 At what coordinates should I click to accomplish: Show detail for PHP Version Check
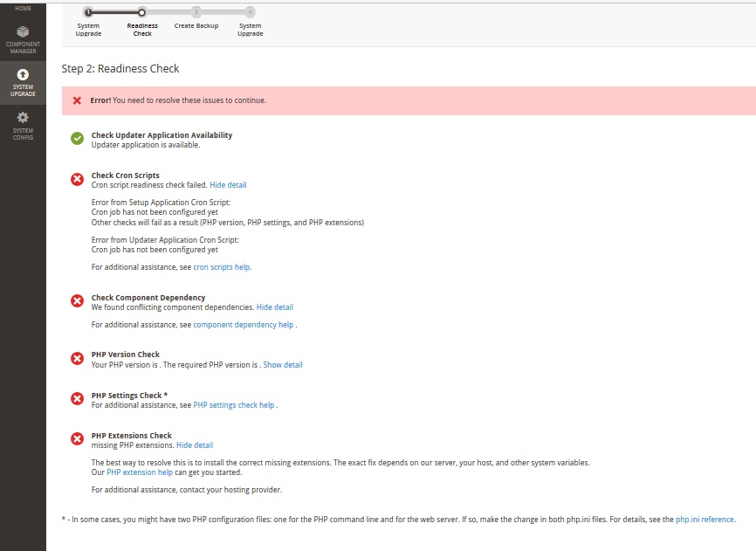pos(282,364)
